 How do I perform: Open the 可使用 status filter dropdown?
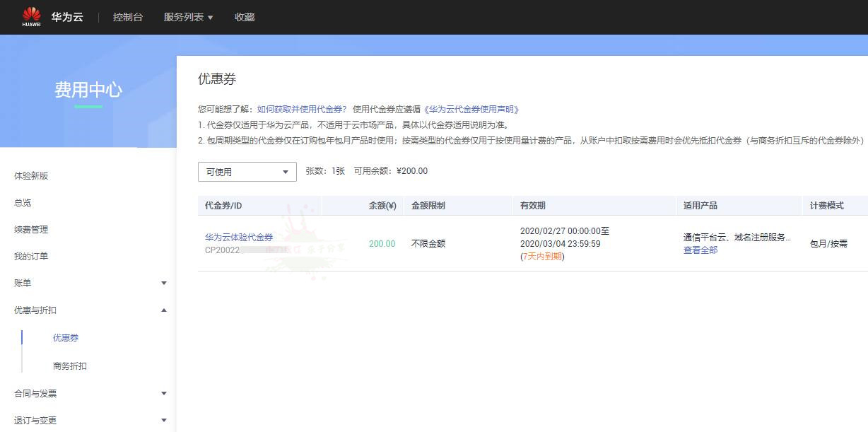click(x=247, y=172)
